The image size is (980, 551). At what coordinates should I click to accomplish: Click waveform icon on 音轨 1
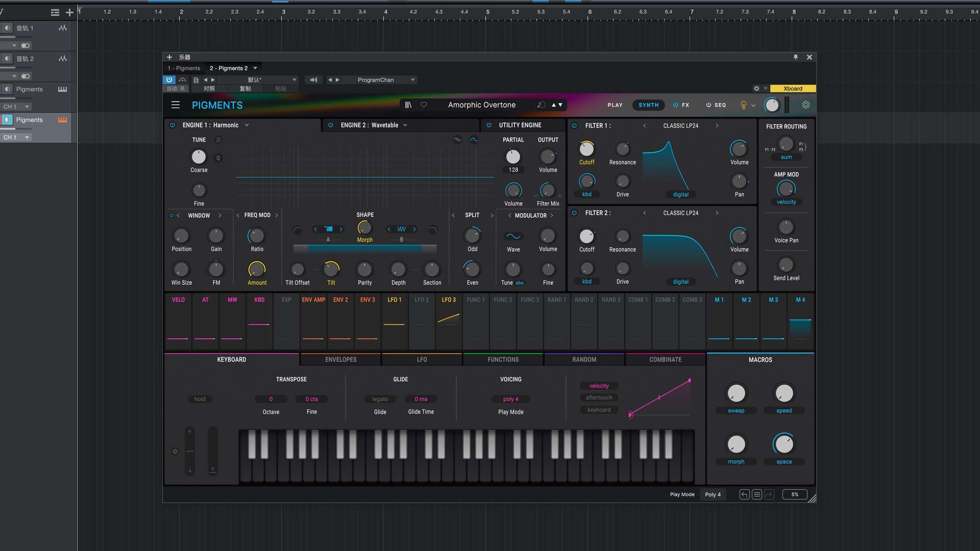pos(62,28)
